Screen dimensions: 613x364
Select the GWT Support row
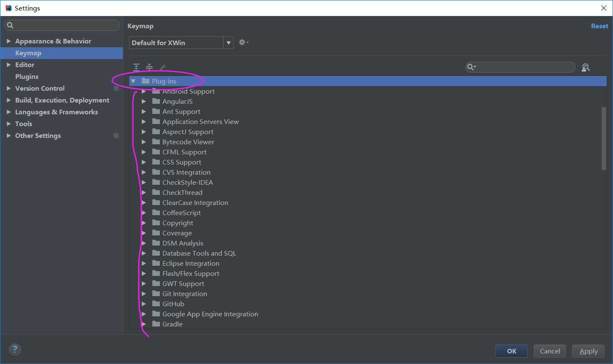pos(368,283)
